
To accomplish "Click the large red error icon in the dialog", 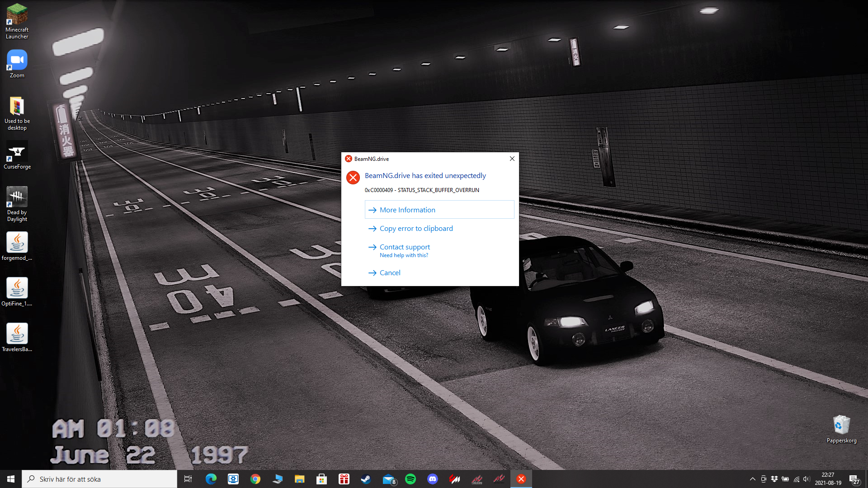I will (353, 178).
